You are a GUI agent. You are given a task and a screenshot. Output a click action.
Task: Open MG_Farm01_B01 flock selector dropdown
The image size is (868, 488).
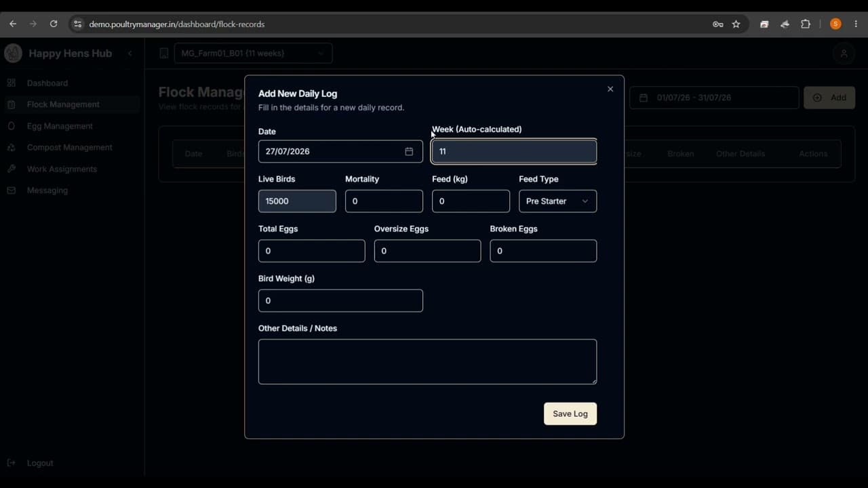pyautogui.click(x=253, y=54)
